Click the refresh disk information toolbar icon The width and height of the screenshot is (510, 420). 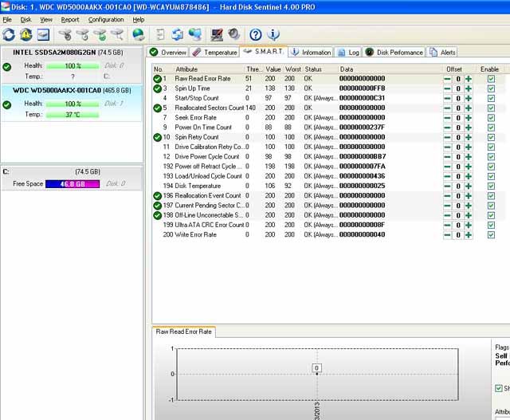(x=9, y=34)
